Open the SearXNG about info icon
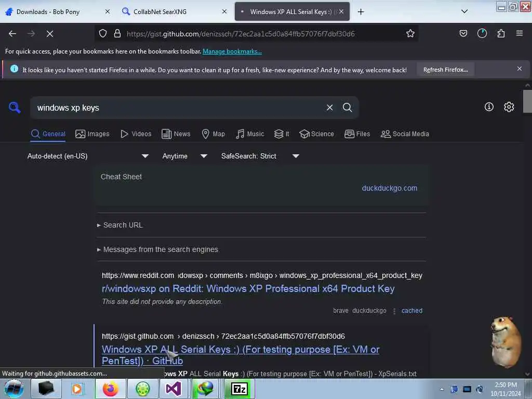Viewport: 532px width, 399px height. click(489, 107)
